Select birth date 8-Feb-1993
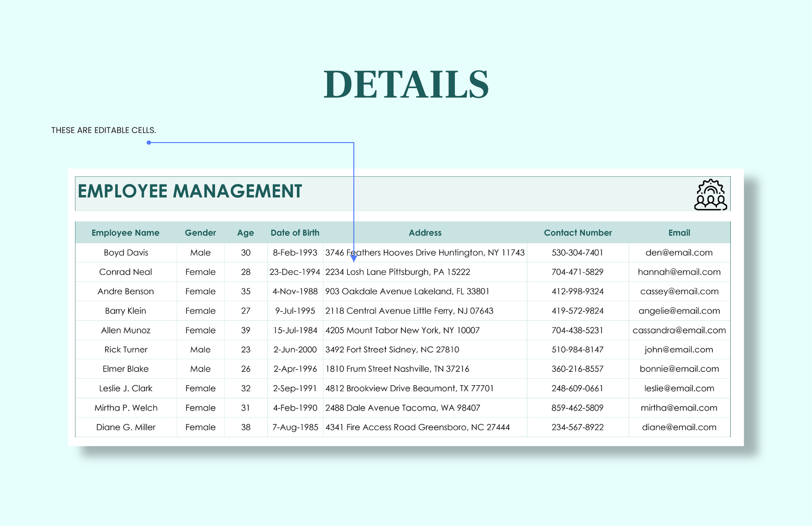 coord(295,253)
